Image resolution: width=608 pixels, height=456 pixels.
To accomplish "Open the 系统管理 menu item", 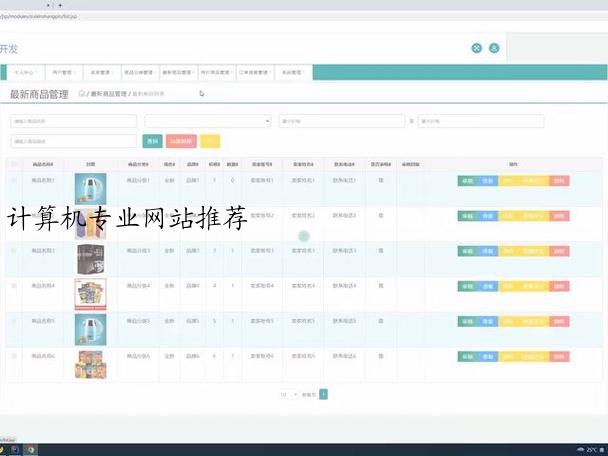I will [294, 73].
